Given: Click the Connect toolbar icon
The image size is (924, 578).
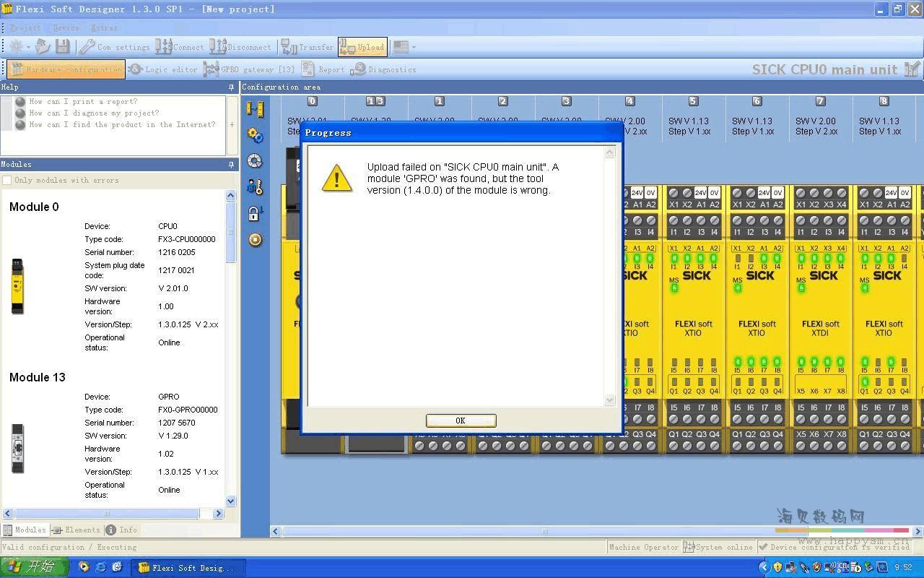Looking at the screenshot, I should (164, 47).
